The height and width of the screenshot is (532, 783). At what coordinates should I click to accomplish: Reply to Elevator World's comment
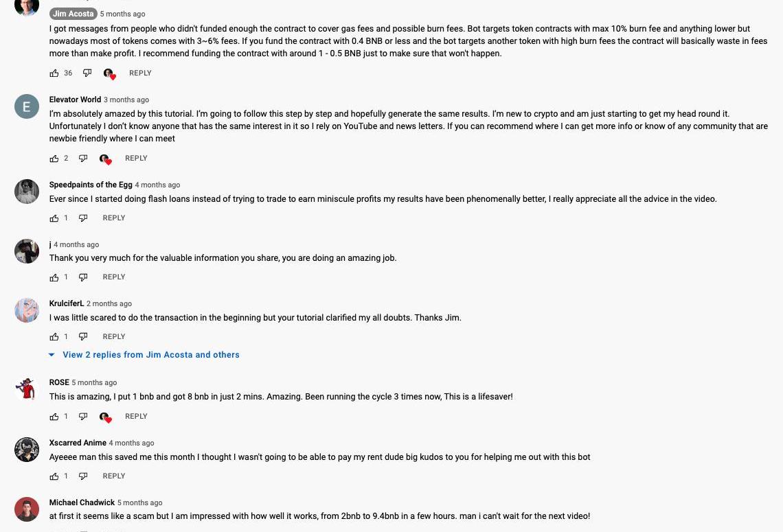[x=136, y=159]
